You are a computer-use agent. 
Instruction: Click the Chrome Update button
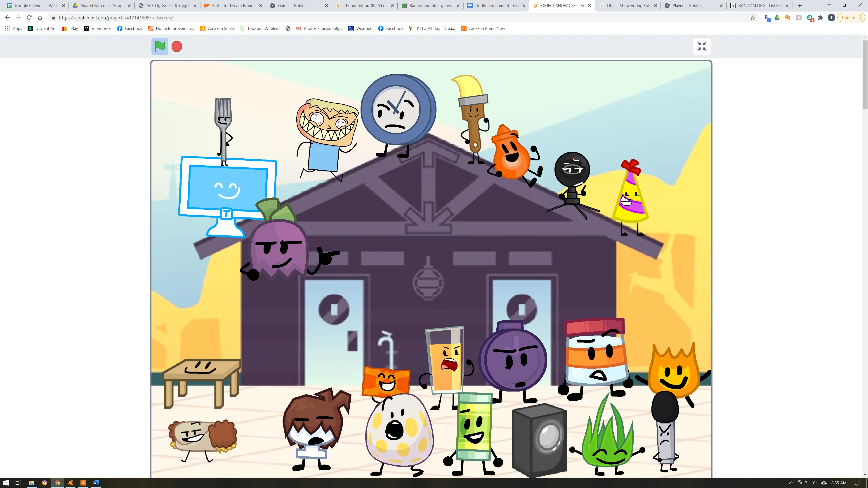point(848,18)
